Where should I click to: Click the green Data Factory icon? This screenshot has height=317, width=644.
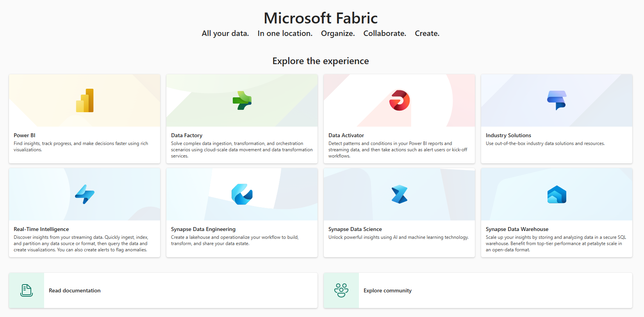242,100
